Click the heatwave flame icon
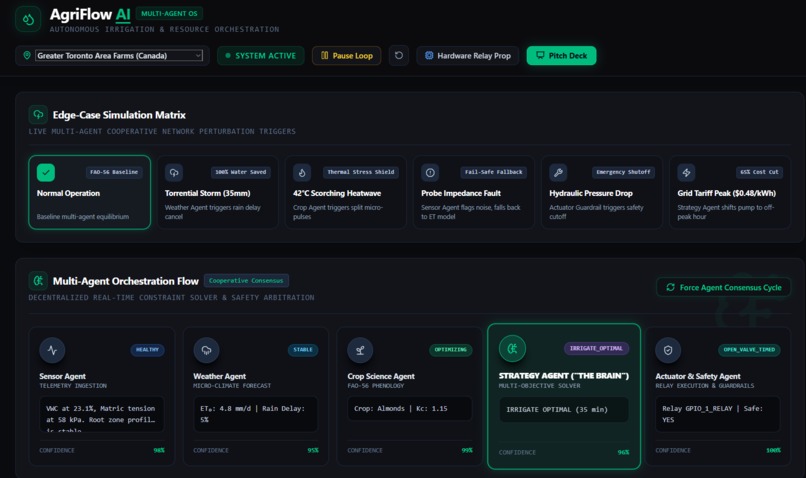This screenshot has width=806, height=478. 302,172
